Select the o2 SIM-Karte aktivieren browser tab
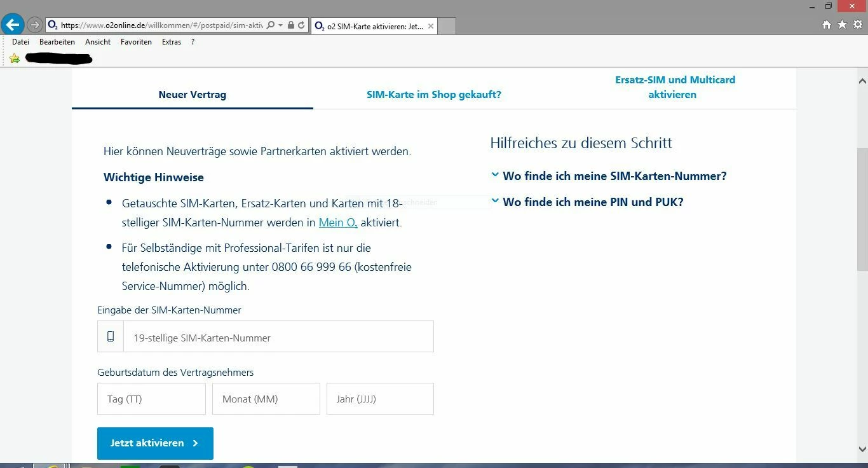Screen dimensions: 868x468 [x=374, y=26]
